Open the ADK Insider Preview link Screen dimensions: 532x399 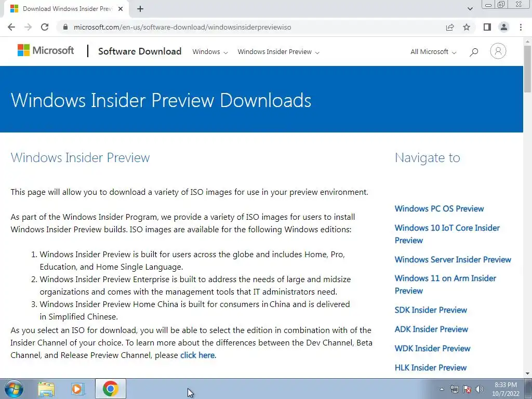(431, 329)
